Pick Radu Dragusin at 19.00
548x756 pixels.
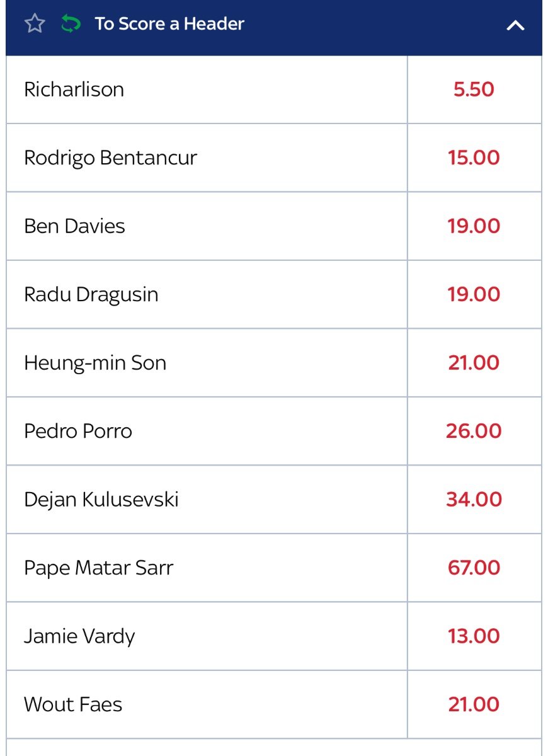pos(474,294)
